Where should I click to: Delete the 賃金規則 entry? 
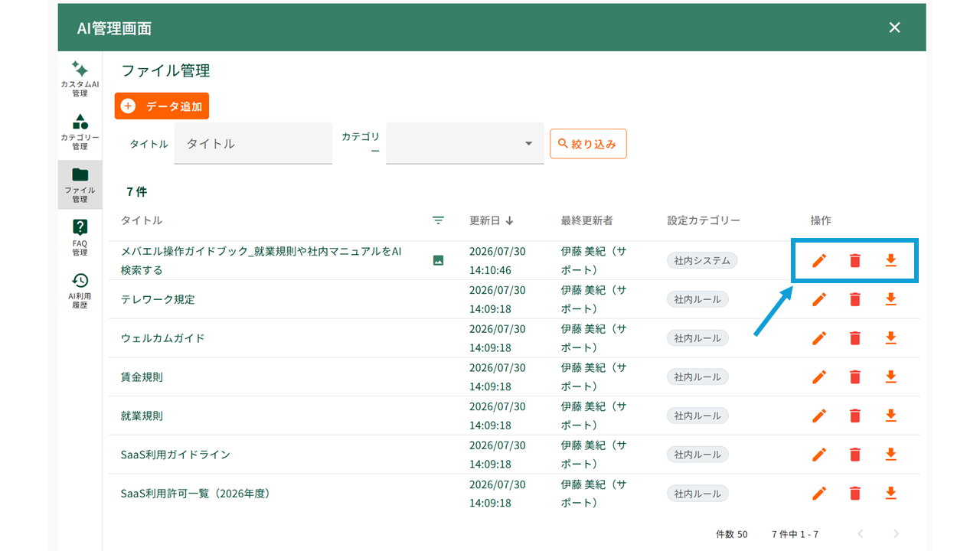coord(855,377)
